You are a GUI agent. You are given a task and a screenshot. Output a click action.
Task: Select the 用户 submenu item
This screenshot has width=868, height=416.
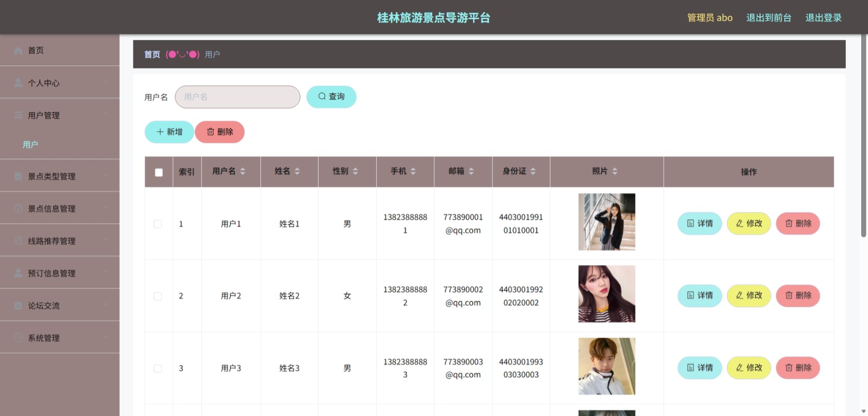click(x=60, y=144)
